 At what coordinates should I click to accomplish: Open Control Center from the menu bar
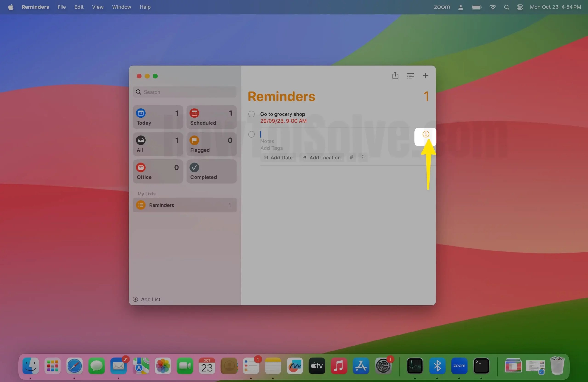tap(520, 7)
